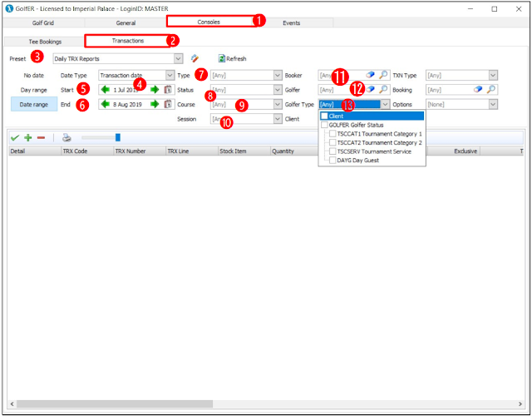Click the GolfER app icon in title bar
Image resolution: width=532 pixels, height=416 pixels.
point(9,9)
